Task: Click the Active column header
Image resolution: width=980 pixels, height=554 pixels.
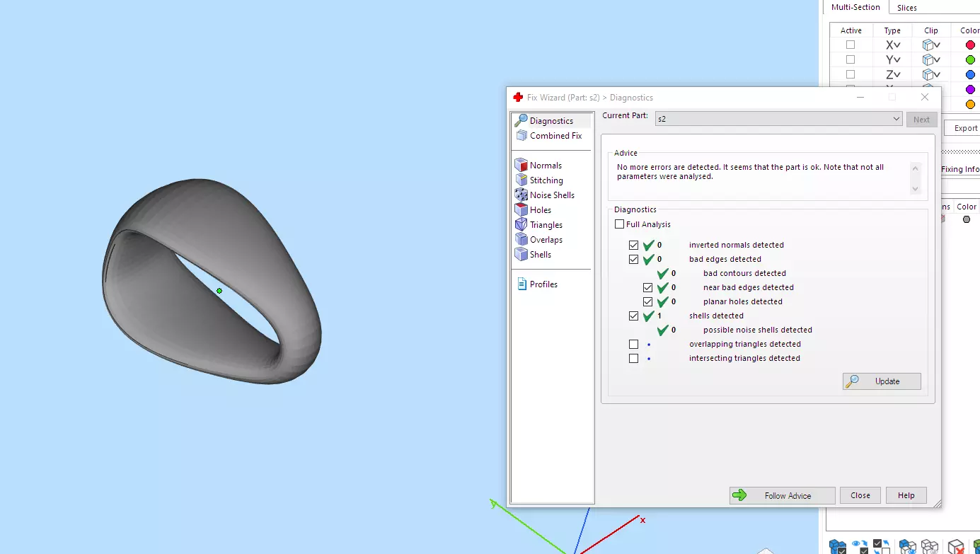Action: (851, 30)
